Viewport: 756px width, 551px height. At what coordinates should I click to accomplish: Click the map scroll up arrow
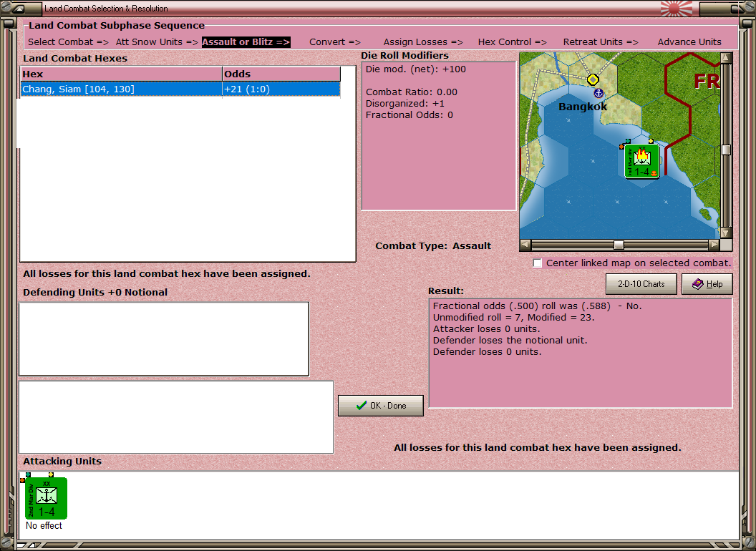[726, 58]
